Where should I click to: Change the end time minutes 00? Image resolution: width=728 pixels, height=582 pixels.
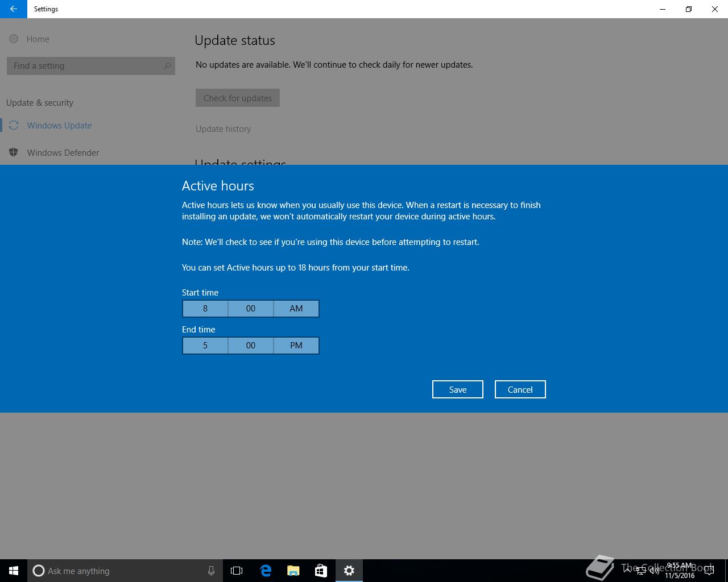pyautogui.click(x=251, y=346)
